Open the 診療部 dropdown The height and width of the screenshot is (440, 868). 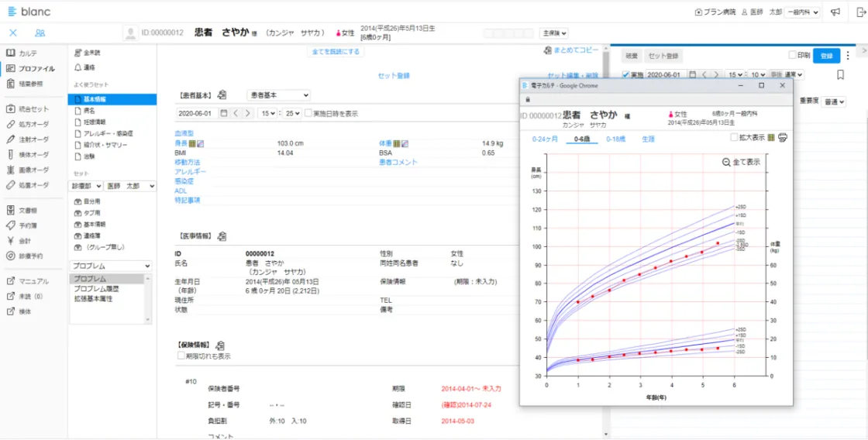[86, 186]
